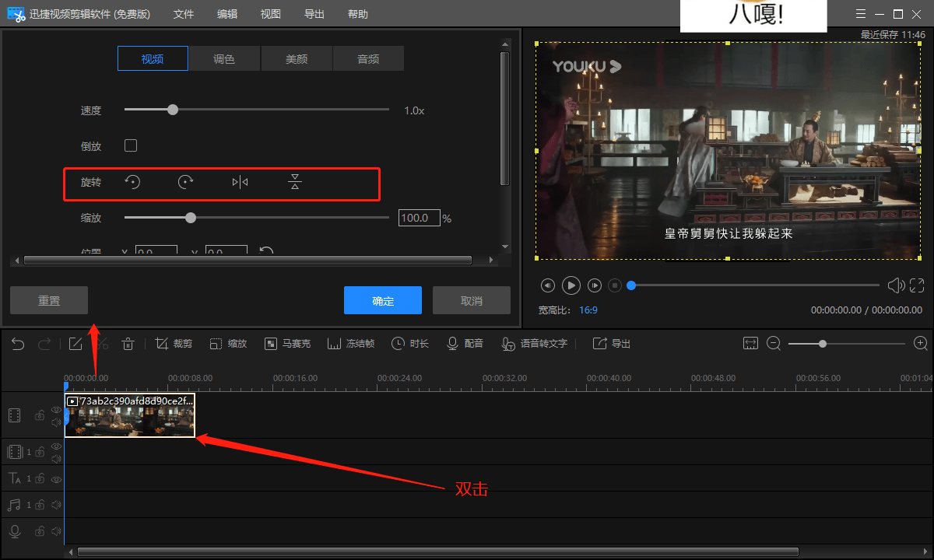Switch to the 调色 tab
The width and height of the screenshot is (934, 560).
point(224,58)
